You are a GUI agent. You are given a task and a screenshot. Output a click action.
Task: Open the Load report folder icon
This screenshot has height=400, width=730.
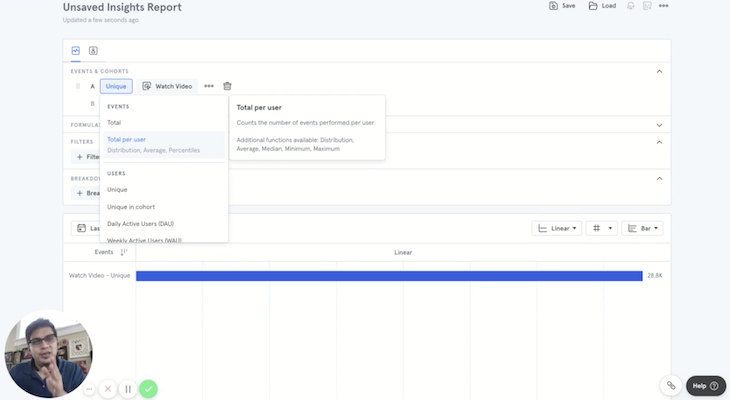[x=593, y=6]
